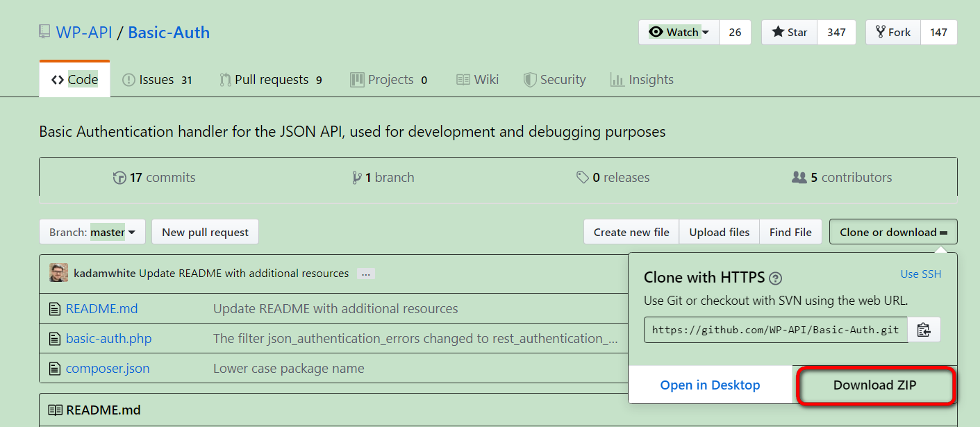Click the repository book icon beside WP-API
This screenshot has height=427, width=980.
point(44,33)
